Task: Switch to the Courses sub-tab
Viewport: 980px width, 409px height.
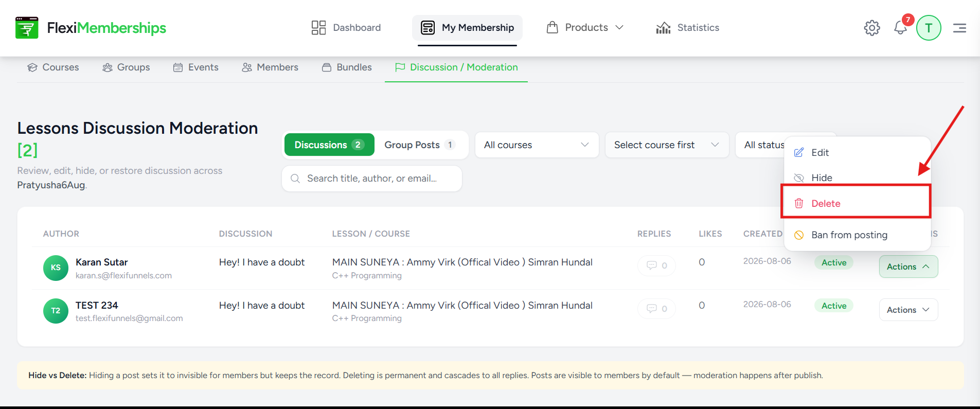Action: [x=54, y=67]
